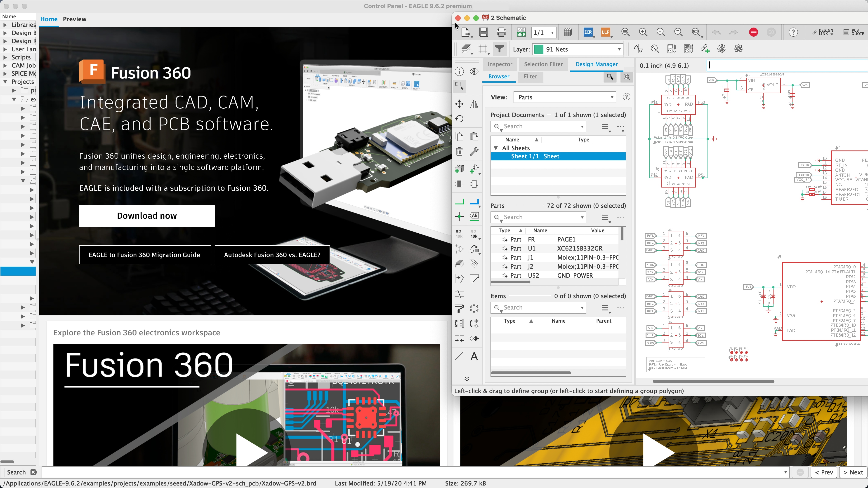Viewport: 868px width, 488px height.
Task: Open the View Parts dropdown
Action: pyautogui.click(x=565, y=97)
